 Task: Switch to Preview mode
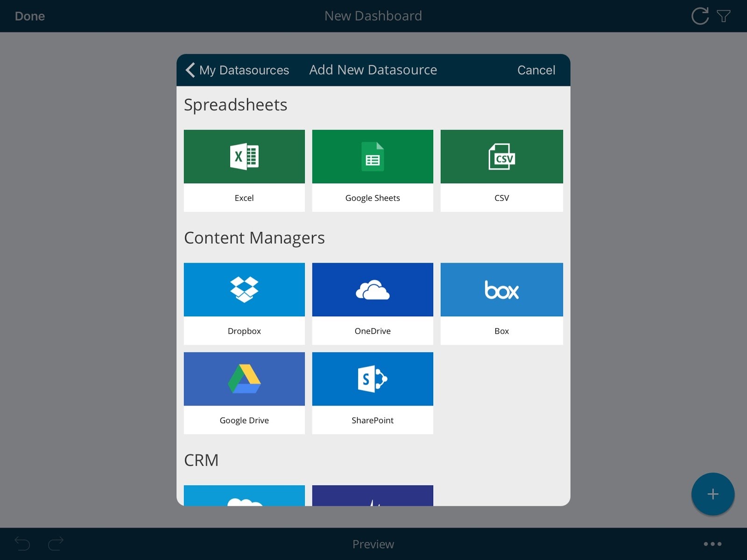point(373,544)
